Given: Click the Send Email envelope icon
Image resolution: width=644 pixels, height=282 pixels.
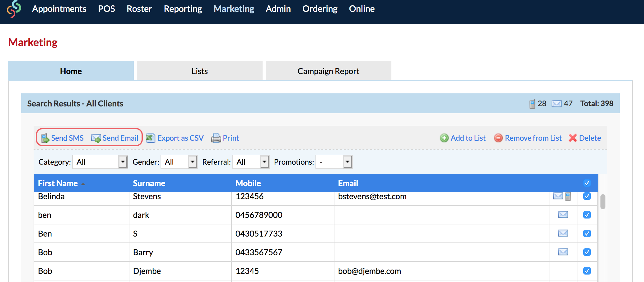Looking at the screenshot, I should click(96, 138).
